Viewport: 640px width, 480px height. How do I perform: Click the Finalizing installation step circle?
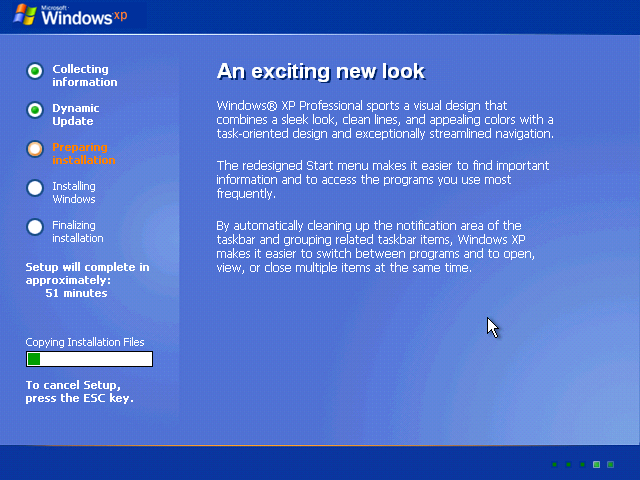pos(35,227)
